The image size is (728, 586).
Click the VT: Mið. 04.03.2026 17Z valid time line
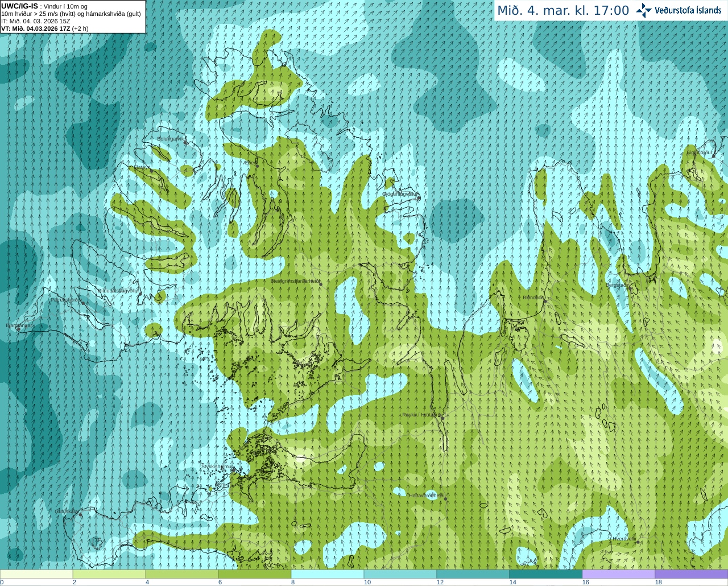(44, 28)
